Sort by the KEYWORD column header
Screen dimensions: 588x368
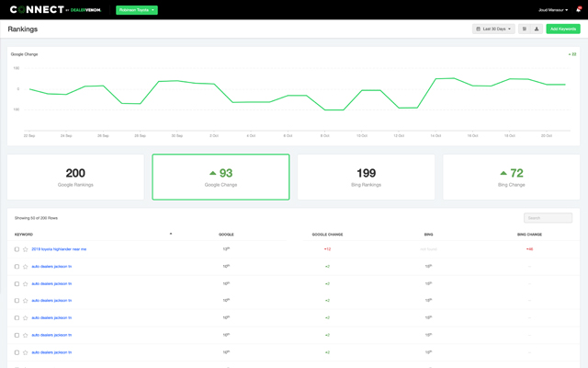click(24, 235)
